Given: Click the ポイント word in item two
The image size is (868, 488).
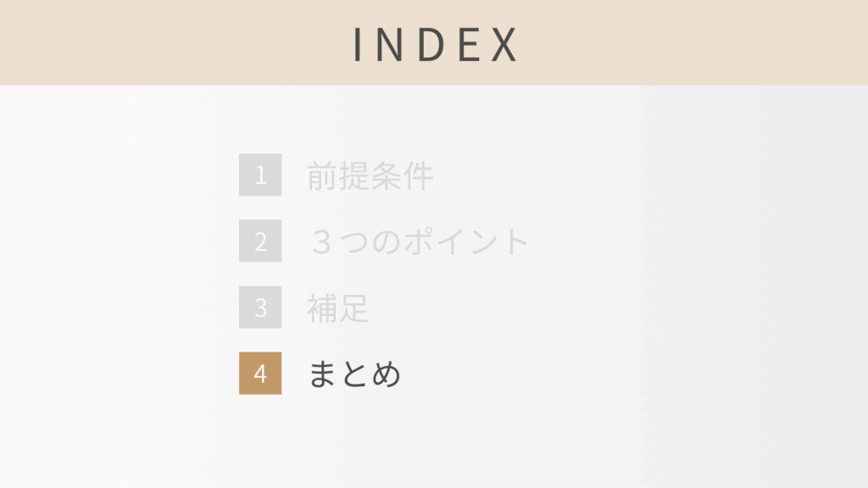Looking at the screenshot, I should click(x=466, y=242).
